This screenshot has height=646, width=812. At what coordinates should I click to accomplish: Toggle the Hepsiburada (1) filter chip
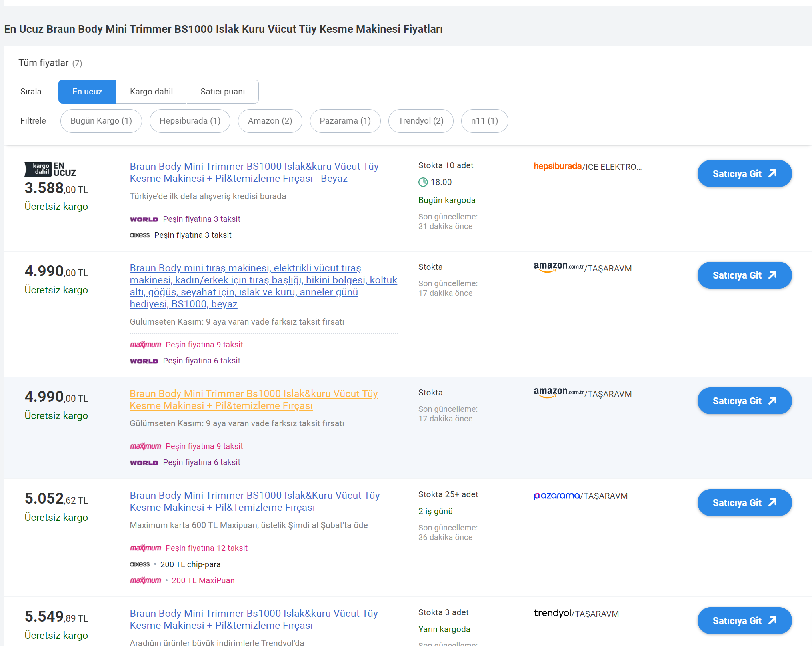click(x=190, y=121)
